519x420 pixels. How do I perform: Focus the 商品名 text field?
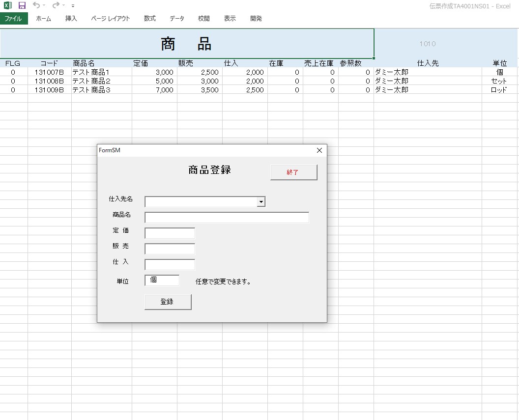point(227,218)
